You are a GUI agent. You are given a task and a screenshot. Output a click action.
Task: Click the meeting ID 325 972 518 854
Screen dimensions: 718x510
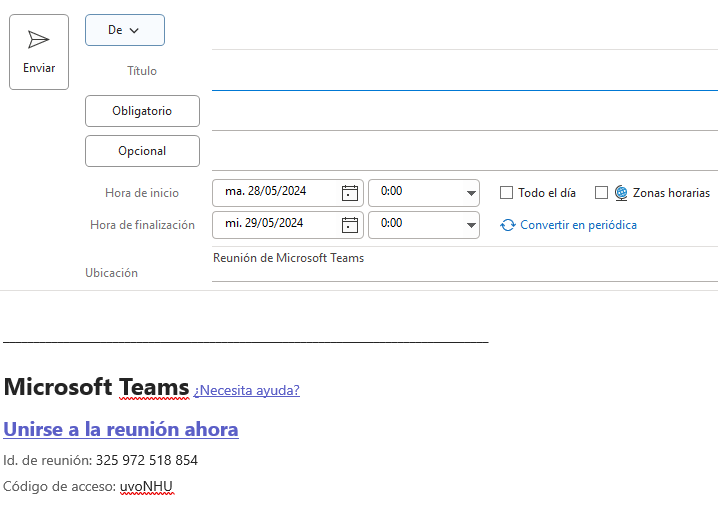pyautogui.click(x=147, y=460)
